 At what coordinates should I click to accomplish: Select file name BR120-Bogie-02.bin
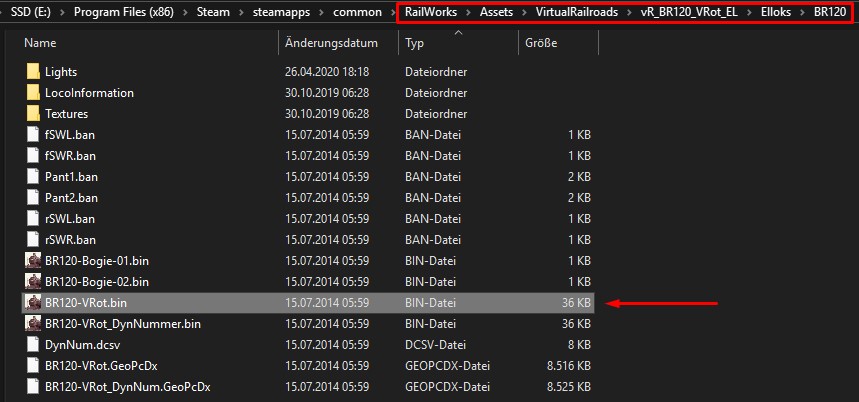click(x=97, y=282)
